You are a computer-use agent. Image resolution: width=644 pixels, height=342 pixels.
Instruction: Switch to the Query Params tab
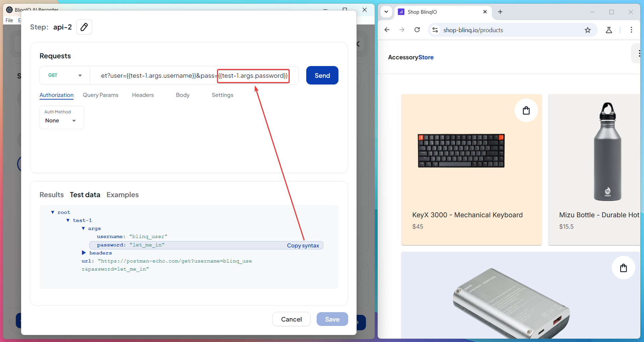(101, 95)
